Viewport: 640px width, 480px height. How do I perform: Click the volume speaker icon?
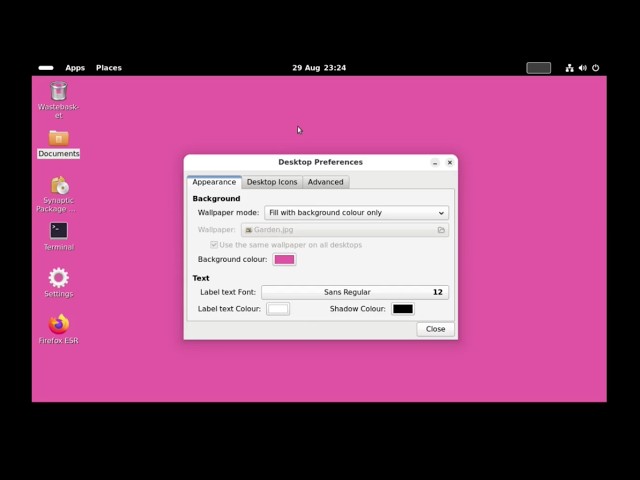pyautogui.click(x=582, y=68)
